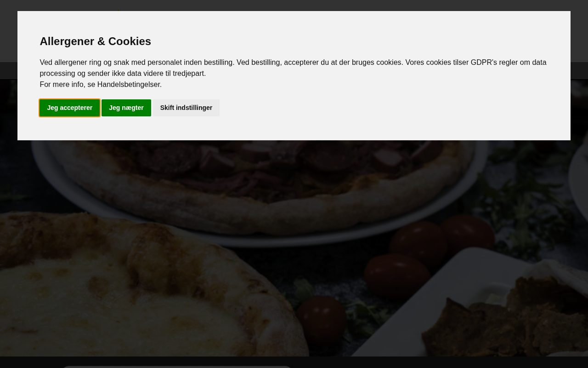This screenshot has height=368, width=588.
Task: Click the dimmed navigation strip left of the dialog
Action: coord(8,71)
